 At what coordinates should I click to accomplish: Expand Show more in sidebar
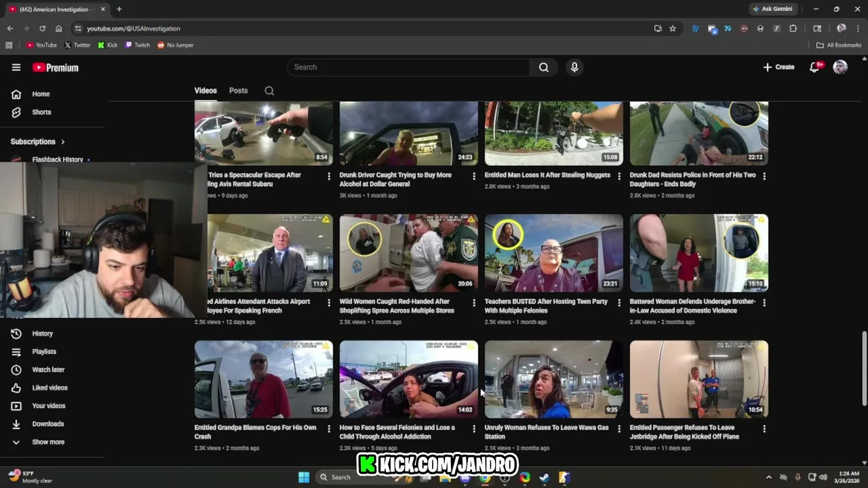[x=48, y=442]
